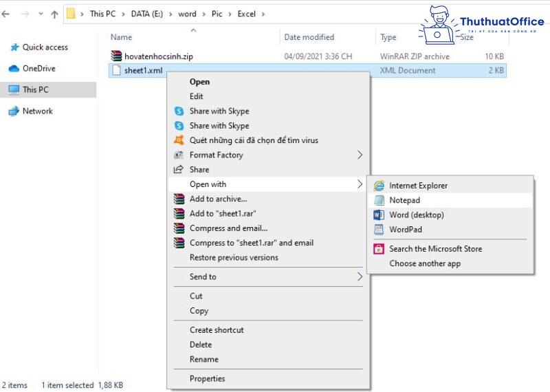
Task: Click Pic in the address path
Action: point(217,14)
